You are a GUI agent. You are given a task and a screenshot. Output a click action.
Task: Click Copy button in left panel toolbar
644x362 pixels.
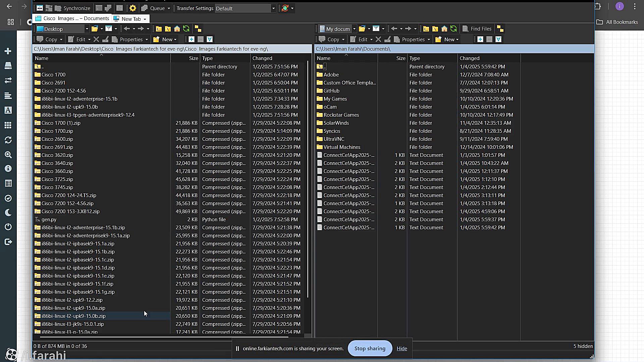coord(47,39)
